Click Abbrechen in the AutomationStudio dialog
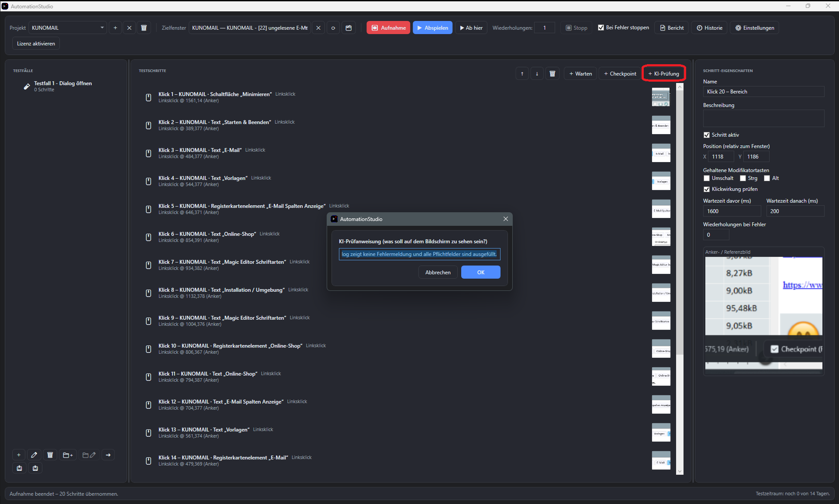The image size is (839, 504). [438, 273]
